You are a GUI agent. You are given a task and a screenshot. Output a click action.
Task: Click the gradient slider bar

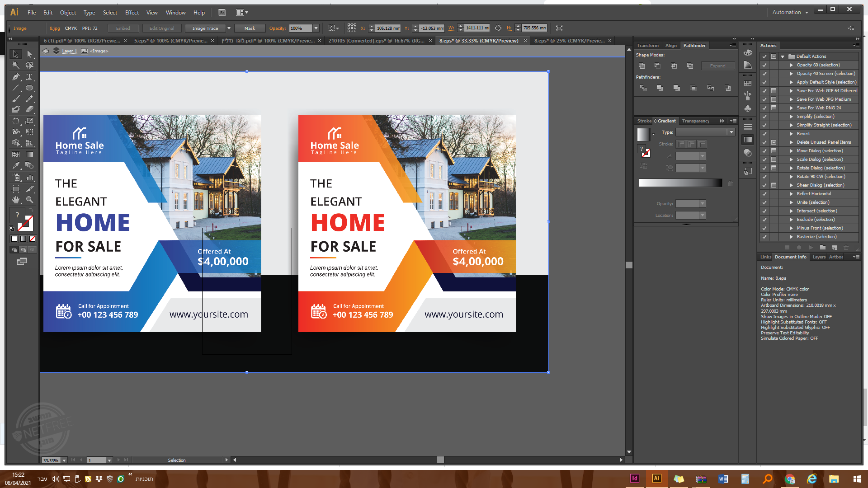pyautogui.click(x=680, y=183)
